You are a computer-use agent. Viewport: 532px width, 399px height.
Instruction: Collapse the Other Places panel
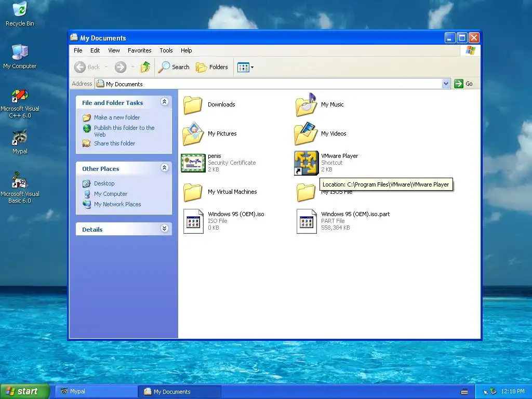(165, 168)
